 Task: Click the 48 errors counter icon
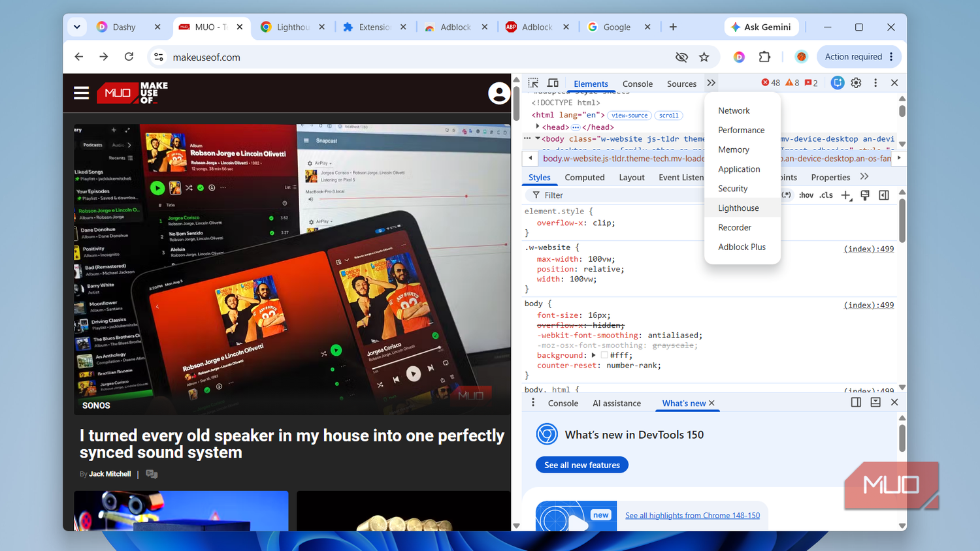771,83
